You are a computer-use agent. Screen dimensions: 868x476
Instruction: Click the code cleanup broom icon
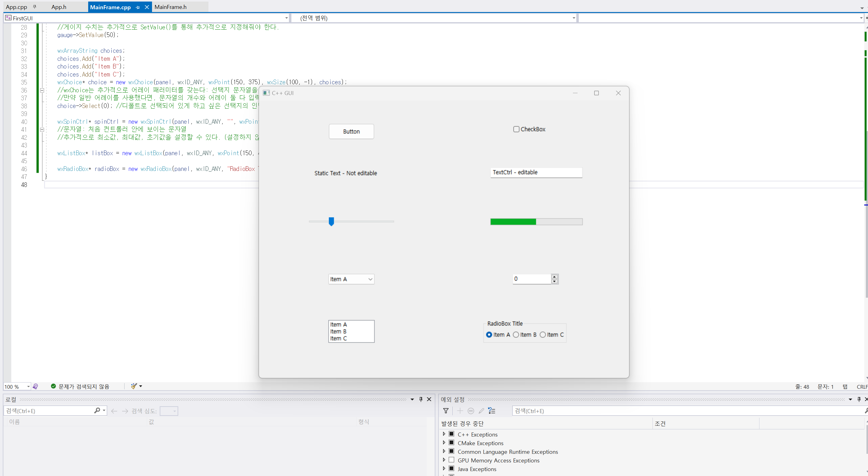coord(134,386)
